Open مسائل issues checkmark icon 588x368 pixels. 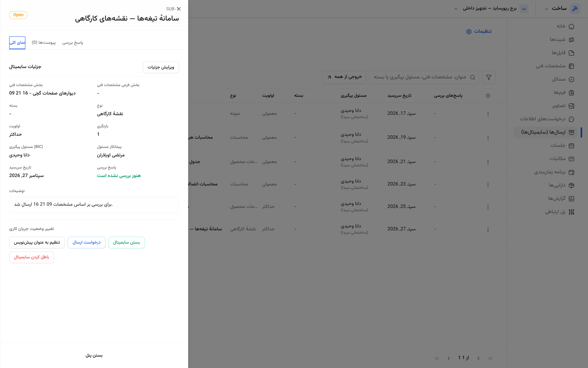(571, 79)
